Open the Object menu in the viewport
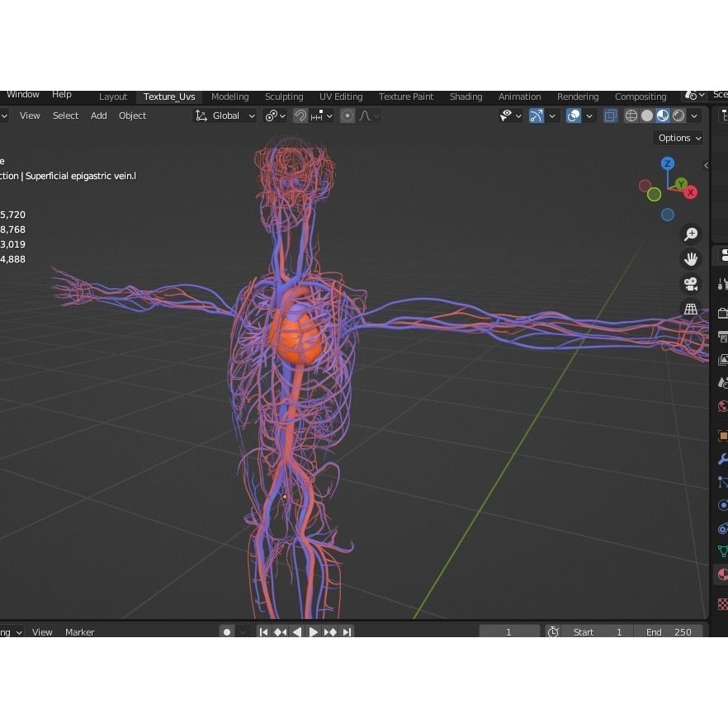This screenshot has width=728, height=728. click(x=132, y=116)
